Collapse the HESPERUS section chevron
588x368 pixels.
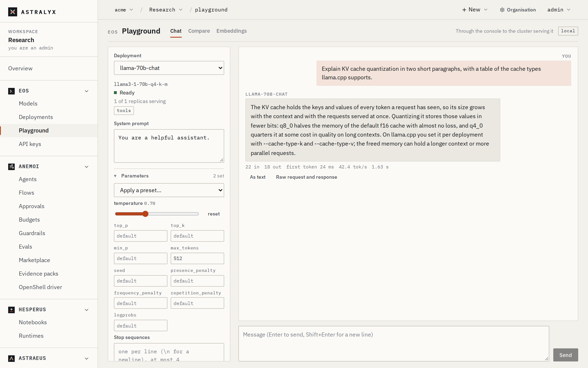(x=87, y=310)
